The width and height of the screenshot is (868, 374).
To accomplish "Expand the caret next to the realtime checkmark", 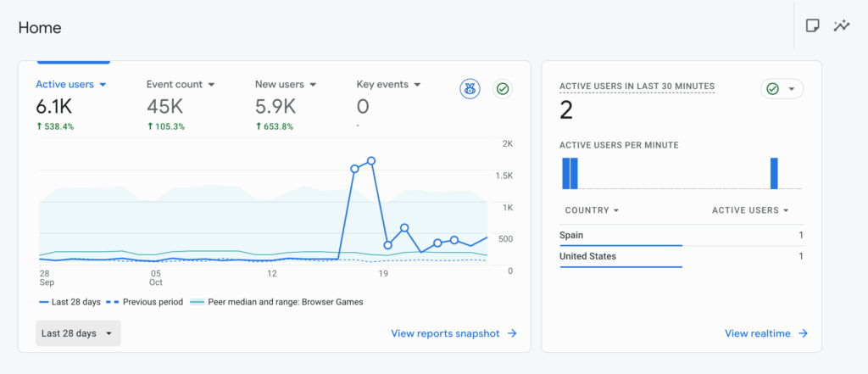I will coord(792,89).
